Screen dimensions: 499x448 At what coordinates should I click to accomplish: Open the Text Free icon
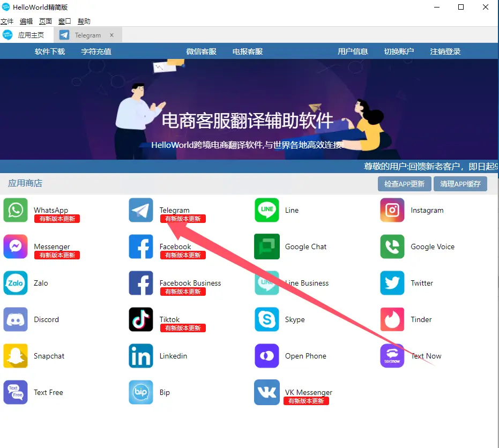(x=16, y=392)
